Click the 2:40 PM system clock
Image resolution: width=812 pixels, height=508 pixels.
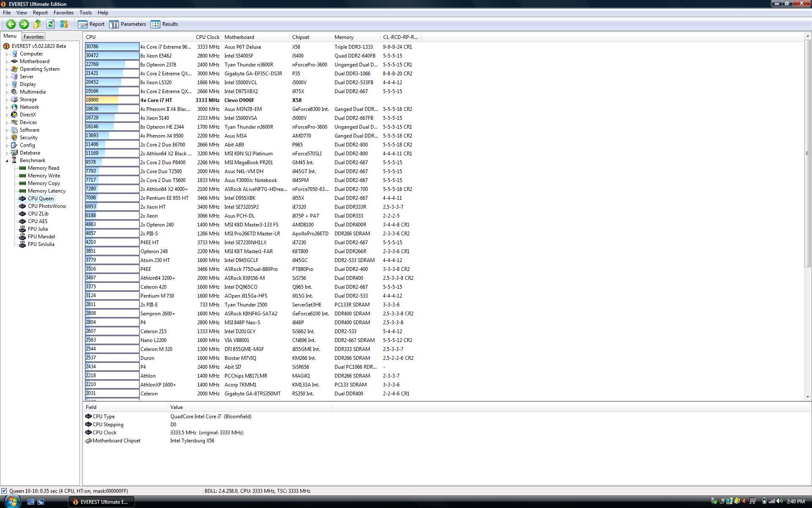click(796, 502)
